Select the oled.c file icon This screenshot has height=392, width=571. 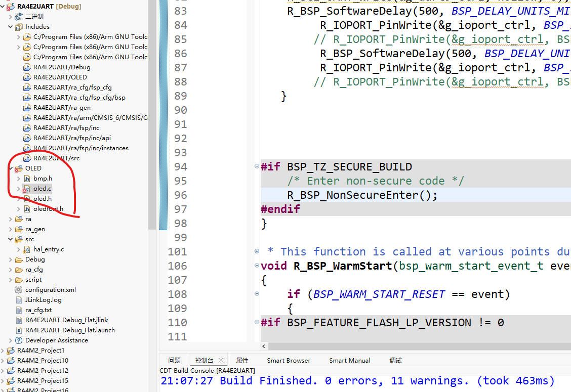(x=27, y=189)
